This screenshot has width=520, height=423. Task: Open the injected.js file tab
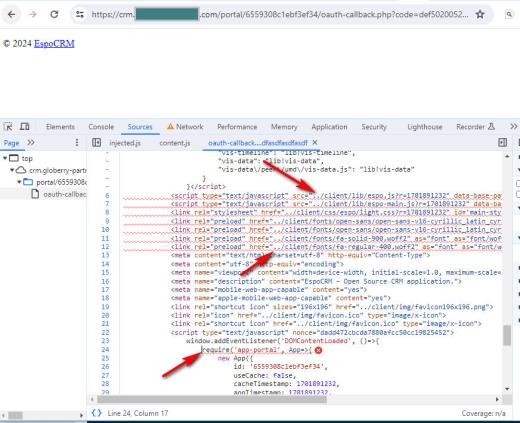(125, 143)
